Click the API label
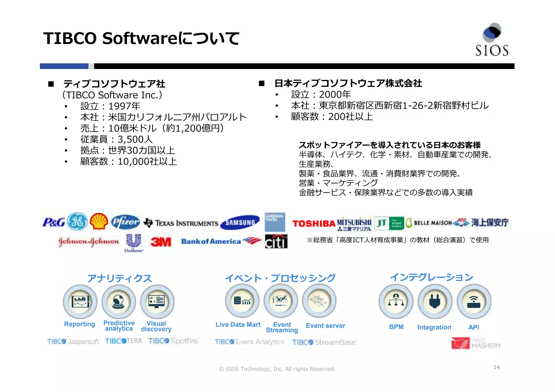Viewport: 555px width, 392px height. click(x=474, y=327)
